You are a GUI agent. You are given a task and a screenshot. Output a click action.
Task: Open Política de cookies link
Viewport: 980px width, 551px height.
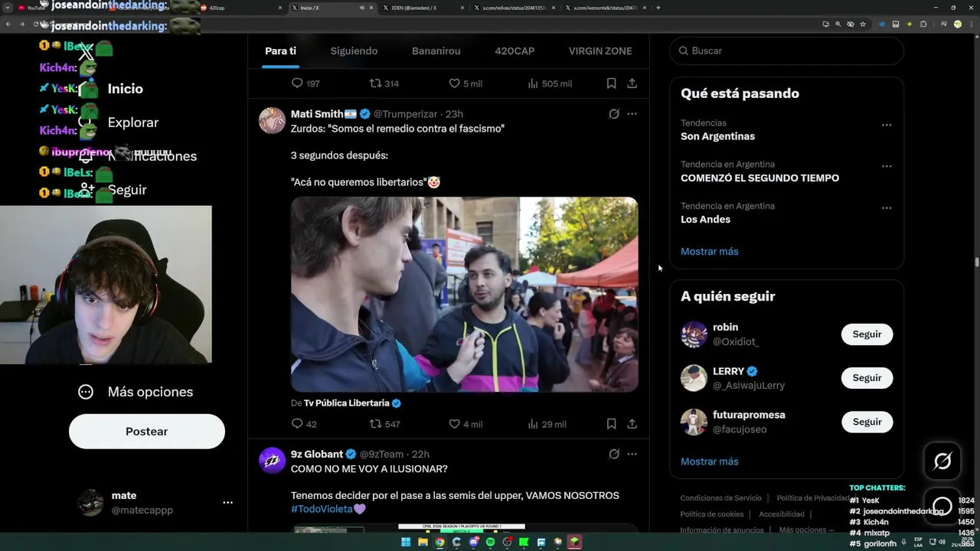(712, 514)
